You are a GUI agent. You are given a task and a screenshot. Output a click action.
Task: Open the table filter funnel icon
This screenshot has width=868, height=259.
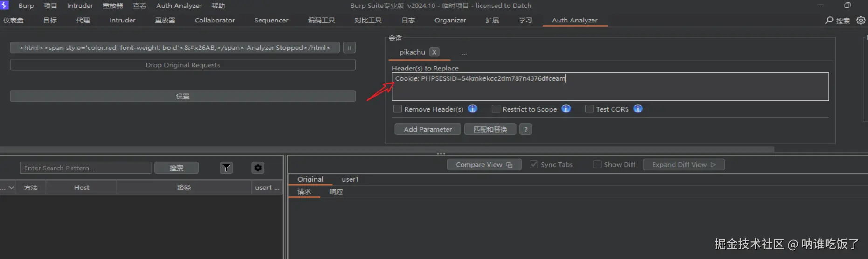[x=227, y=168]
